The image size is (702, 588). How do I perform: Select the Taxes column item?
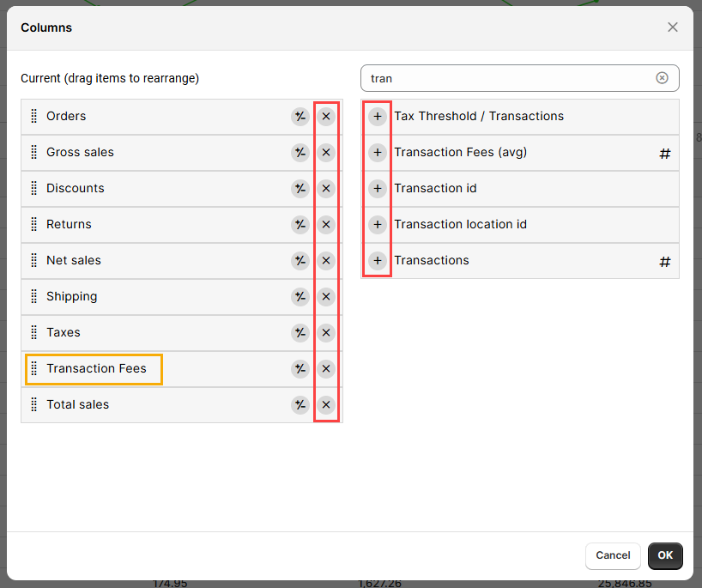point(64,333)
